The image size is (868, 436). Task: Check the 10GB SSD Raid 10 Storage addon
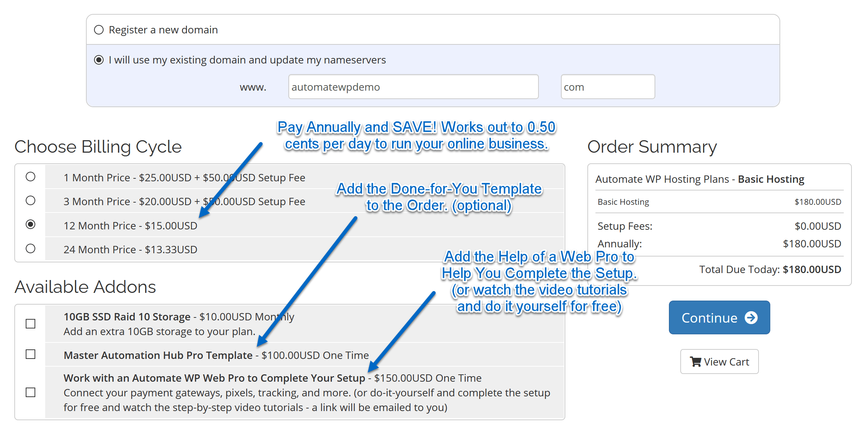pyautogui.click(x=30, y=324)
